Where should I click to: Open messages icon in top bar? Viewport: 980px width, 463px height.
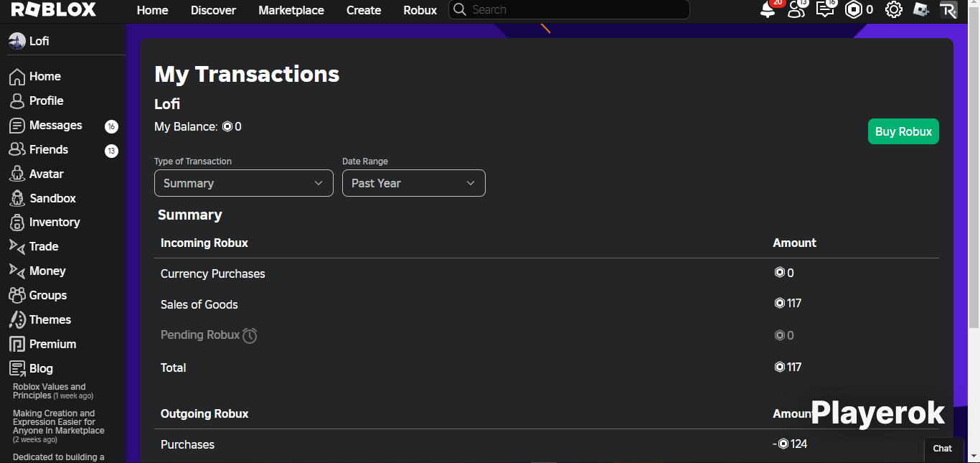click(825, 10)
